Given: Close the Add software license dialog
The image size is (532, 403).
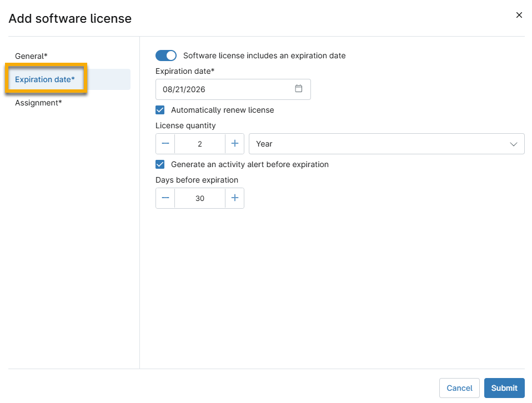Looking at the screenshot, I should 519,16.
